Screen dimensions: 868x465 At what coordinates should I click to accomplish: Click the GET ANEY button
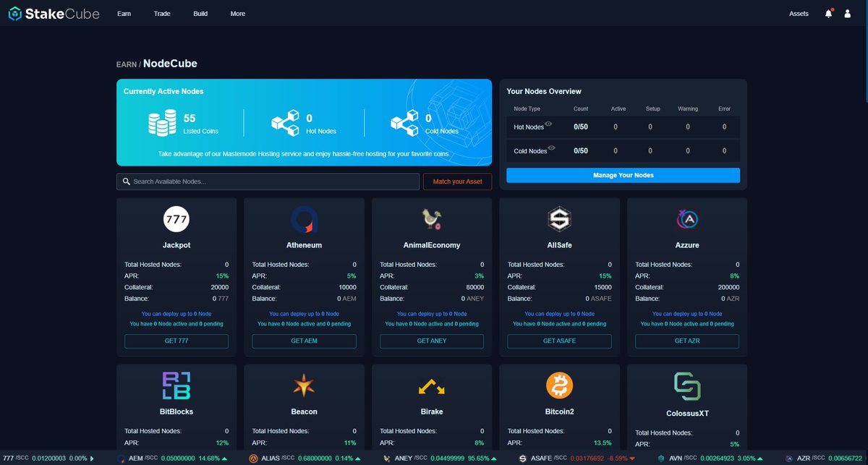(x=432, y=341)
